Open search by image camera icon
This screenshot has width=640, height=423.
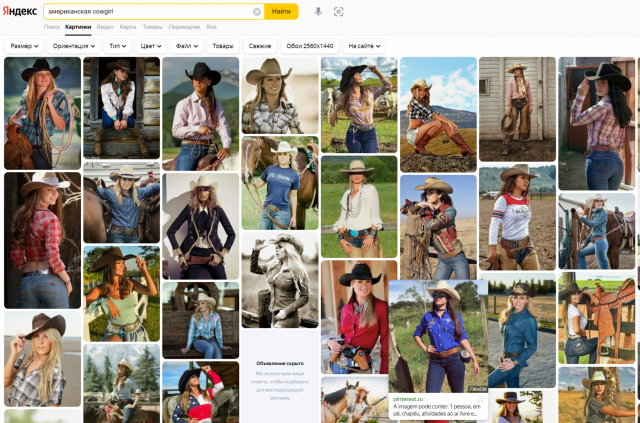[x=338, y=12]
